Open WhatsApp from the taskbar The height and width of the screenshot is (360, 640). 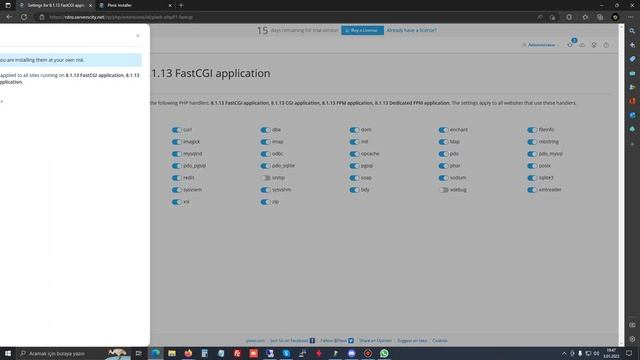click(x=384, y=353)
